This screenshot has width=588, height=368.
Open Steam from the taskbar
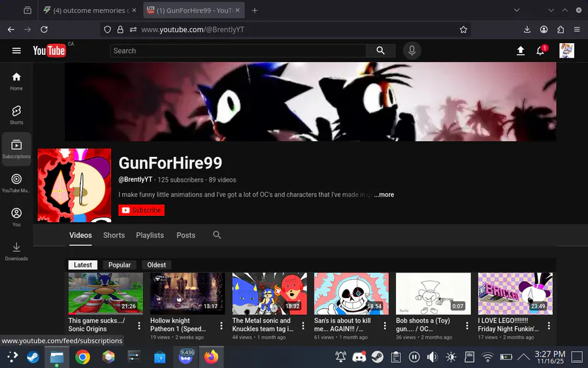coord(33,357)
